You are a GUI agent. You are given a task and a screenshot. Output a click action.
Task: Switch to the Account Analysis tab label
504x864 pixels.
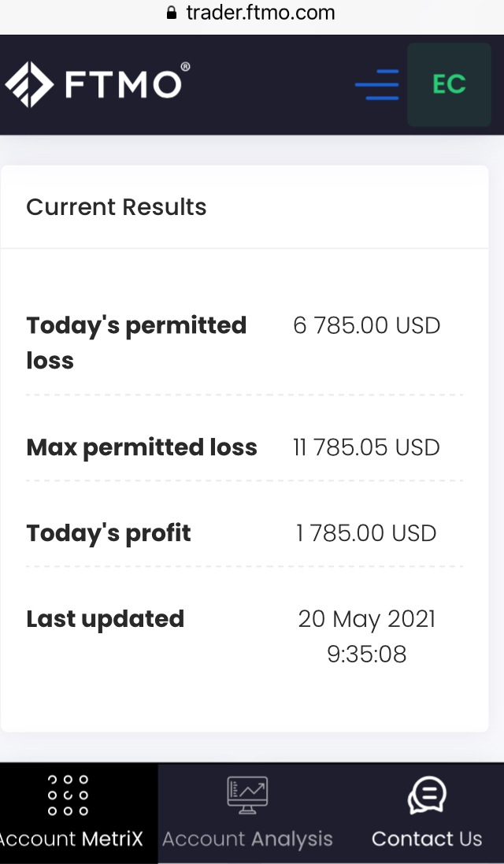(x=247, y=839)
